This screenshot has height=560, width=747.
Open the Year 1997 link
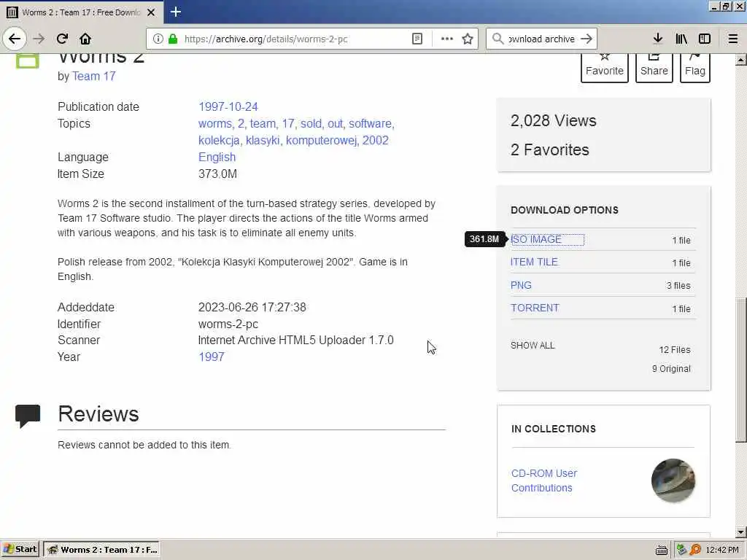pyautogui.click(x=211, y=357)
